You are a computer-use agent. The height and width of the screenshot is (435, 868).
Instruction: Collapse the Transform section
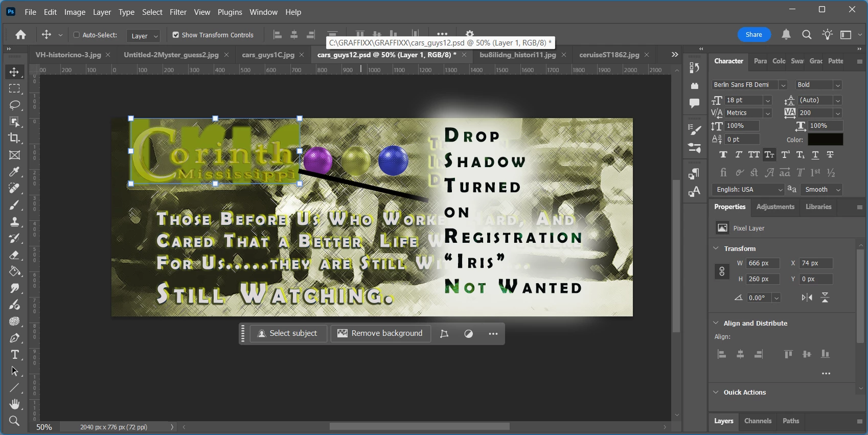click(x=716, y=248)
